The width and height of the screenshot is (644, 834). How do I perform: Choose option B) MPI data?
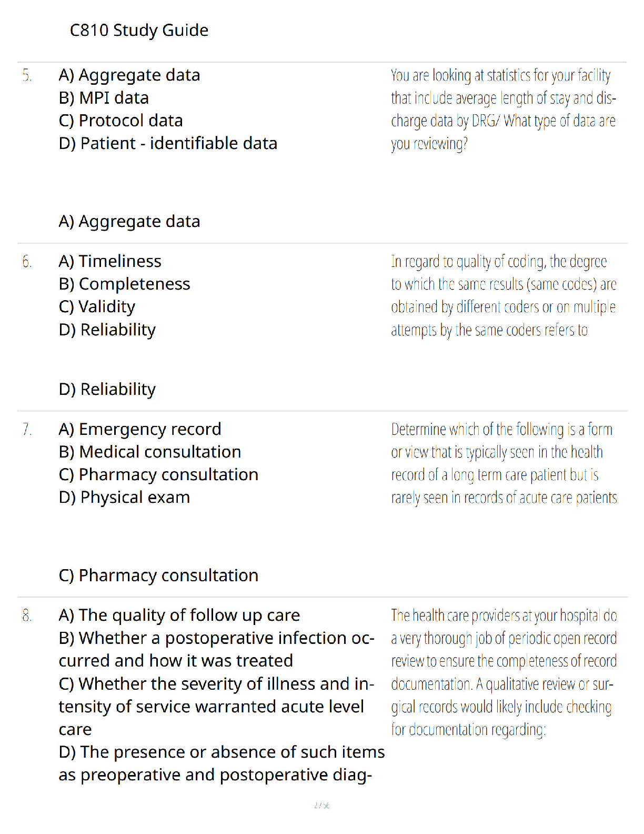[104, 98]
